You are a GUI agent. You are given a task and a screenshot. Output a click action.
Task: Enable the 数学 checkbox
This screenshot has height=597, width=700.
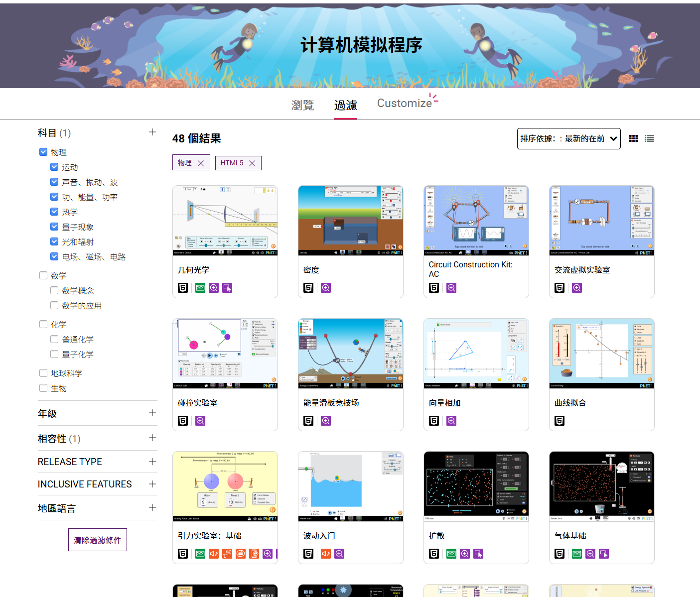[43, 275]
